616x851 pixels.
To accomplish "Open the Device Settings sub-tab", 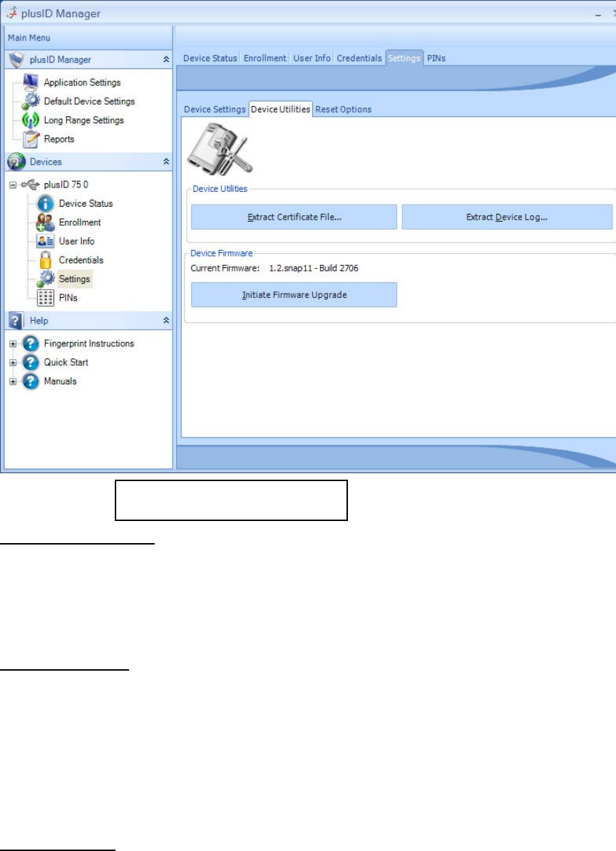I will (215, 109).
